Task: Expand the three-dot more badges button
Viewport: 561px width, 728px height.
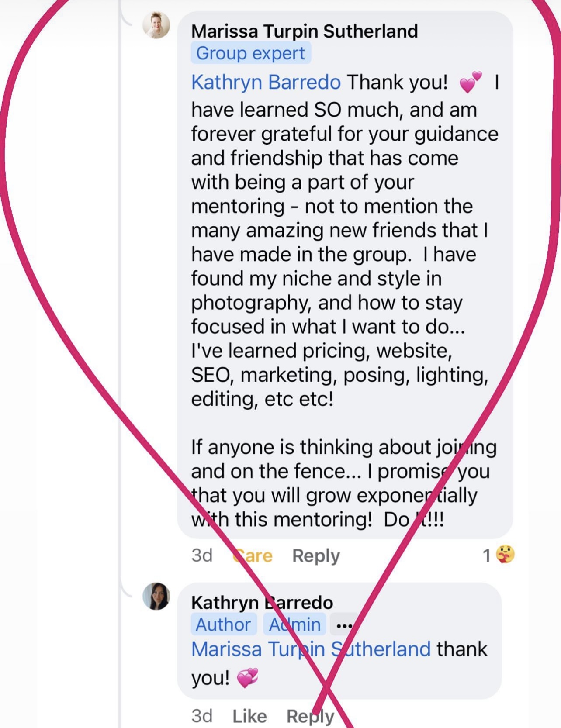Action: (x=344, y=626)
